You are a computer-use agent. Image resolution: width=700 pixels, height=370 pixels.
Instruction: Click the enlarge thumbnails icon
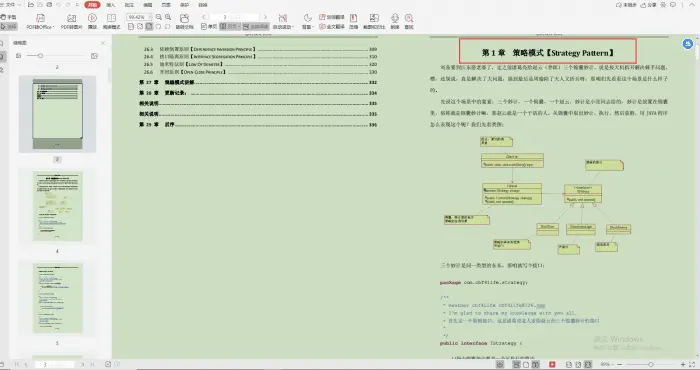(94, 56)
